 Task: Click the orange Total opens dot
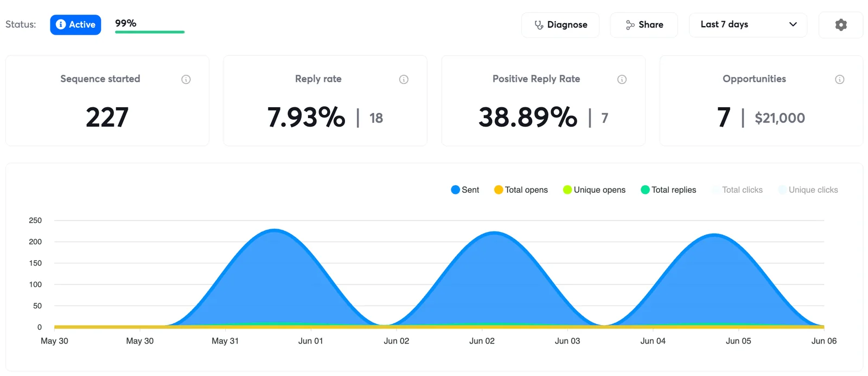pyautogui.click(x=499, y=190)
